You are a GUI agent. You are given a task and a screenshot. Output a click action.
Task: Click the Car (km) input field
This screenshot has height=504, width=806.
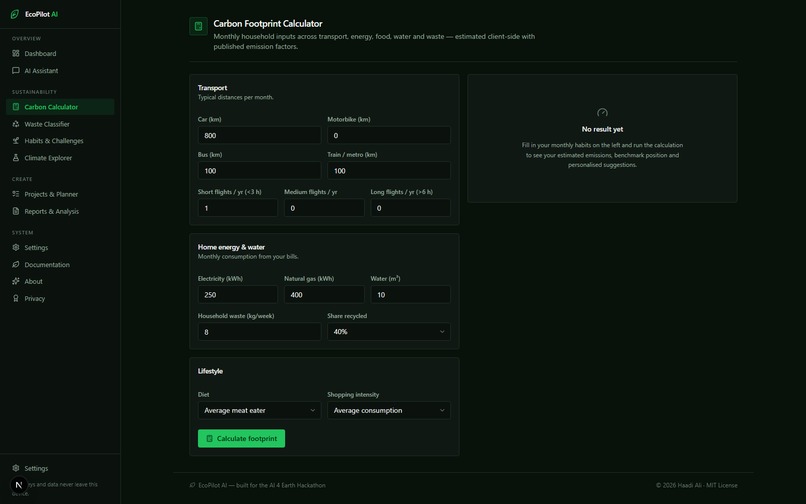(x=259, y=135)
